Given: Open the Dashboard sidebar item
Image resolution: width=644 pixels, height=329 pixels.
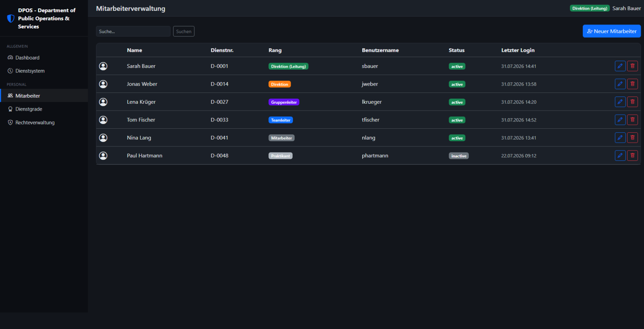Looking at the screenshot, I should 44,58.
